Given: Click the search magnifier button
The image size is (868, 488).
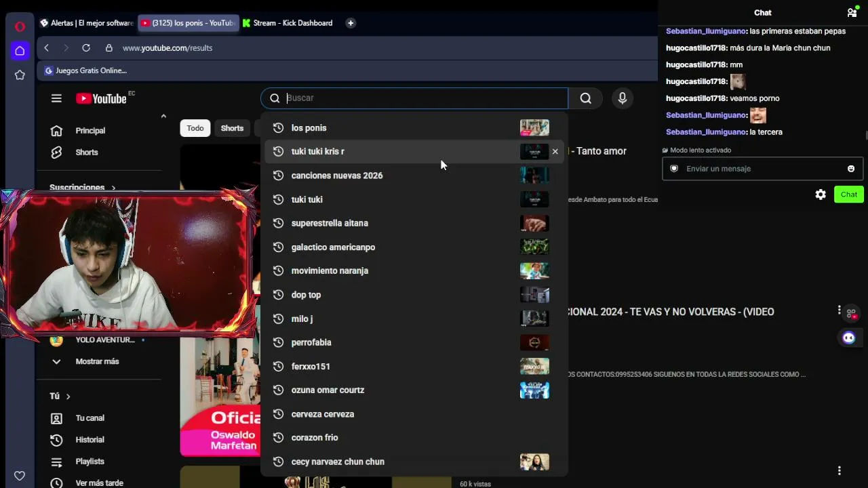Looking at the screenshot, I should point(586,98).
